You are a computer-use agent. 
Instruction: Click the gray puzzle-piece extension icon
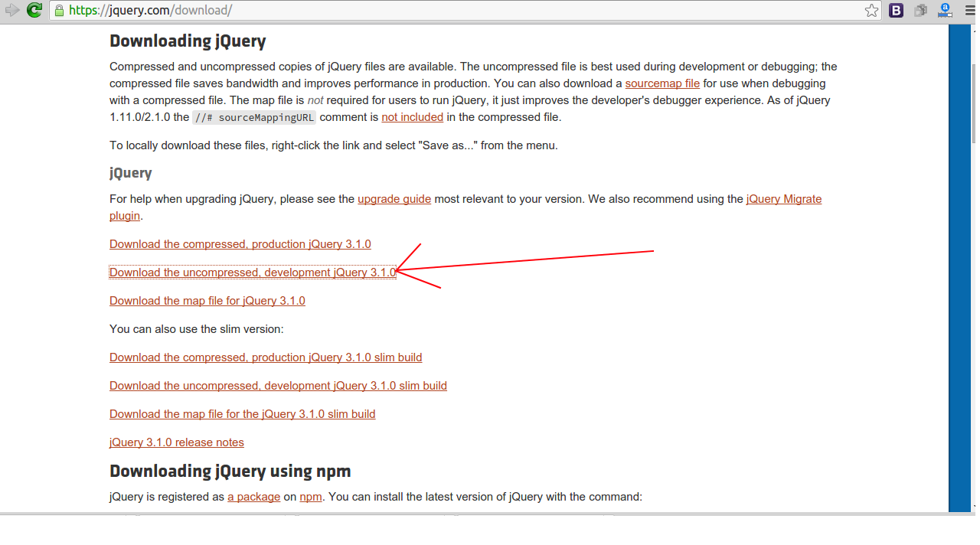click(920, 11)
